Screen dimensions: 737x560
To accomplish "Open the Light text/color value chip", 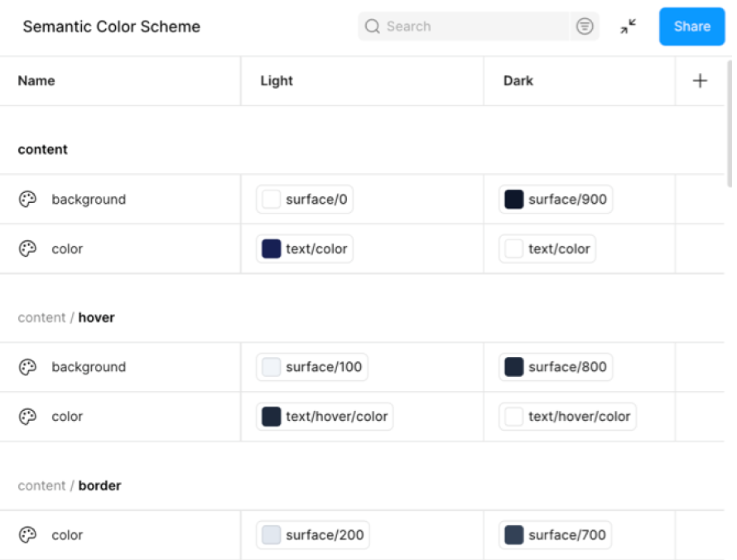I will pyautogui.click(x=305, y=249).
